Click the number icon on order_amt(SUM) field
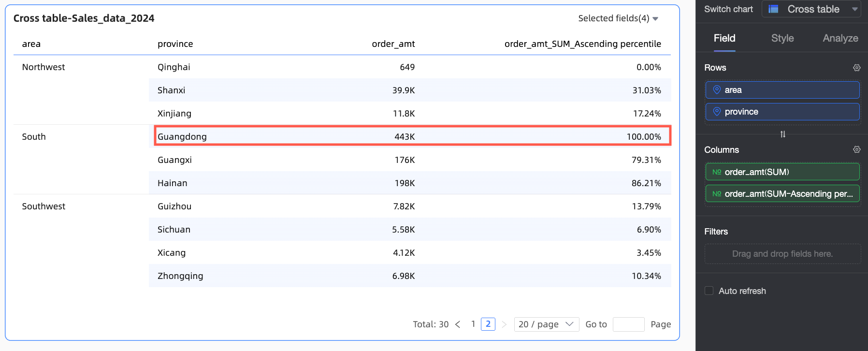This screenshot has height=351, width=868. tap(717, 172)
